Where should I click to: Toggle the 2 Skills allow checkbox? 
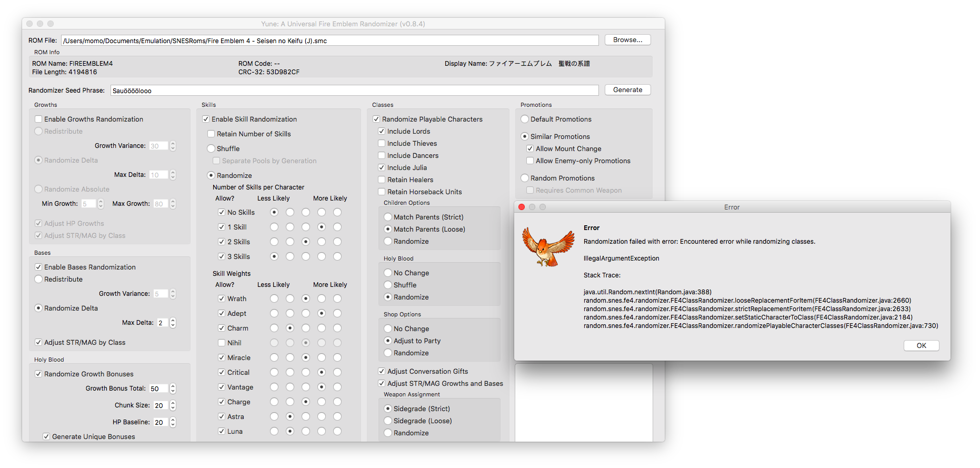222,242
